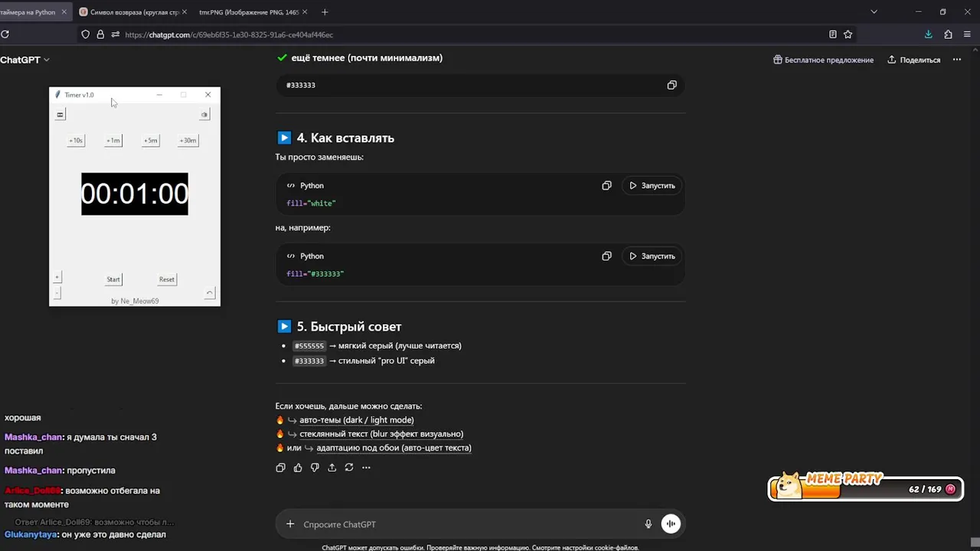This screenshot has height=551, width=980.
Task: Copy the #333333 code block
Action: (671, 85)
